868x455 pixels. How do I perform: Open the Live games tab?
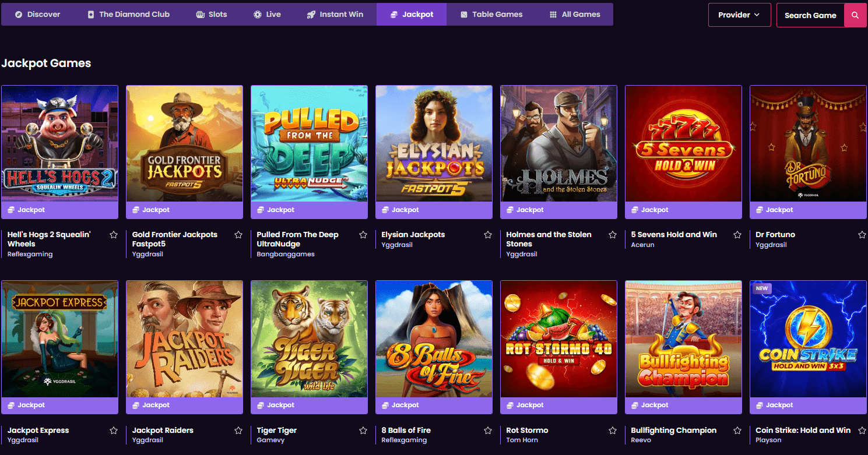[267, 15]
